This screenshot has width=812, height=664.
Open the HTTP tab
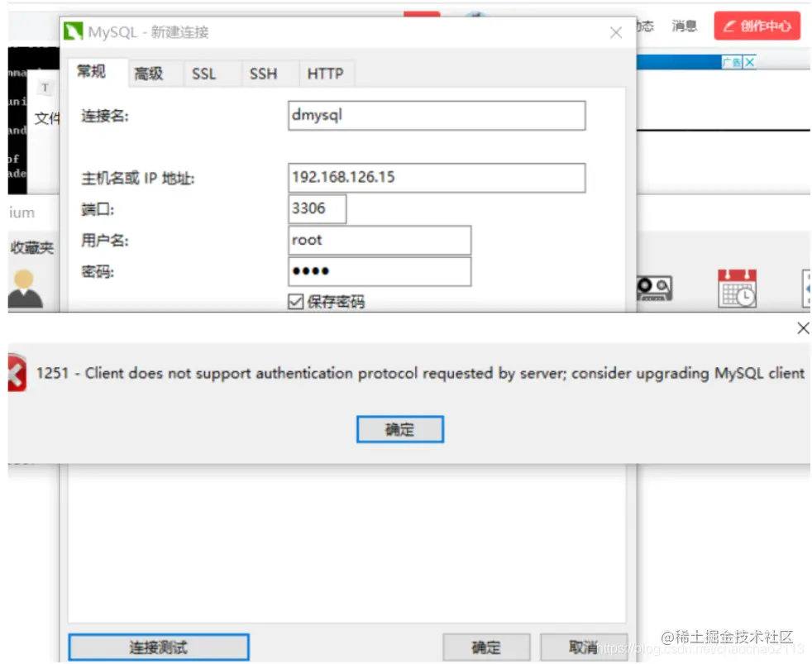coord(325,74)
